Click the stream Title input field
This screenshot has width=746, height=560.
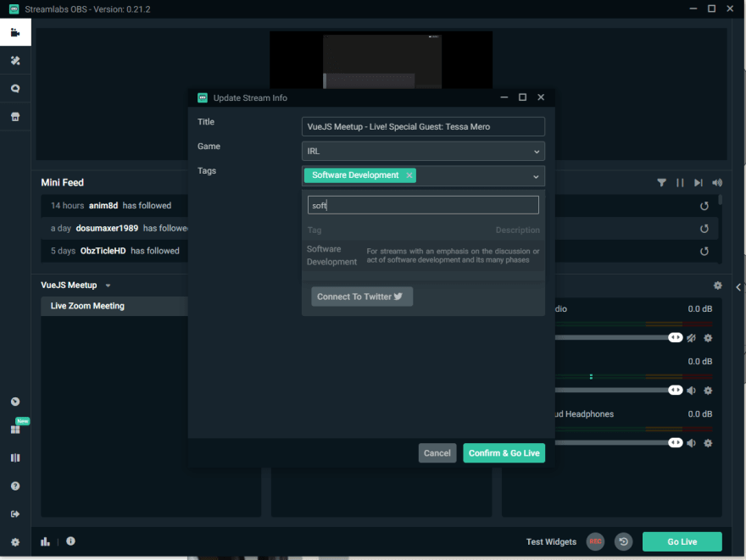[423, 126]
